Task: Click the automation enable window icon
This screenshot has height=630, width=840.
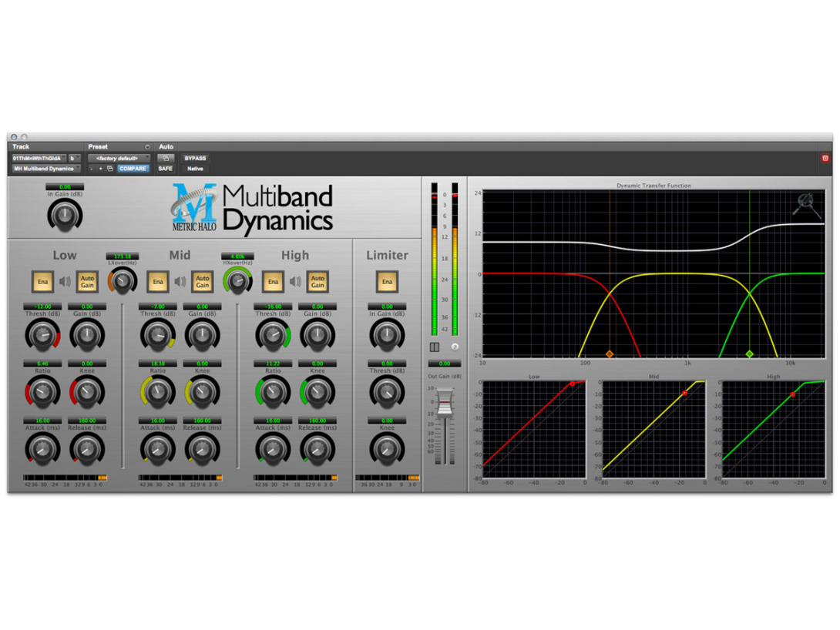Action: point(166,159)
